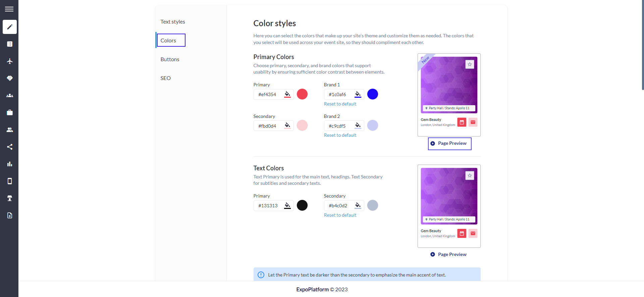
Task: Switch to the Text styles tab
Action: tap(173, 22)
